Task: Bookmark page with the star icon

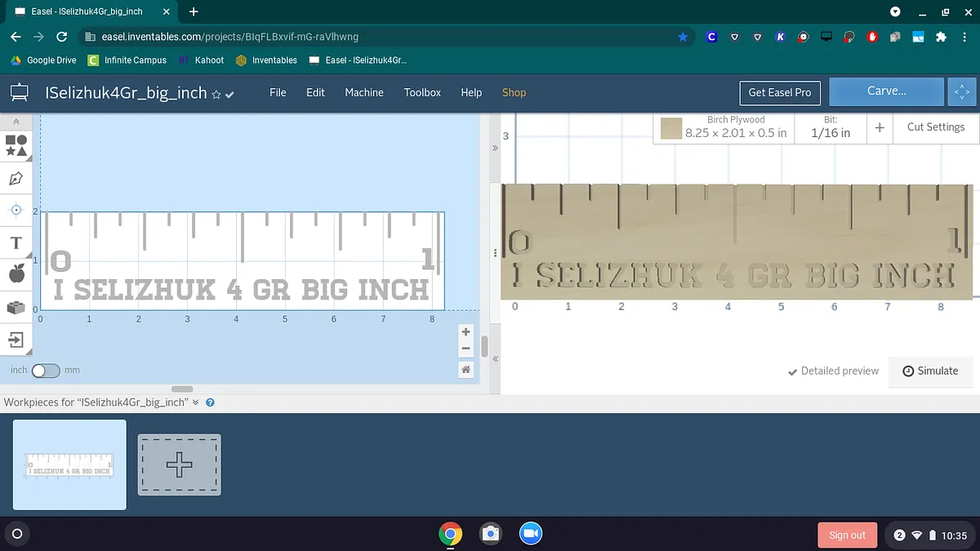Action: pyautogui.click(x=683, y=37)
